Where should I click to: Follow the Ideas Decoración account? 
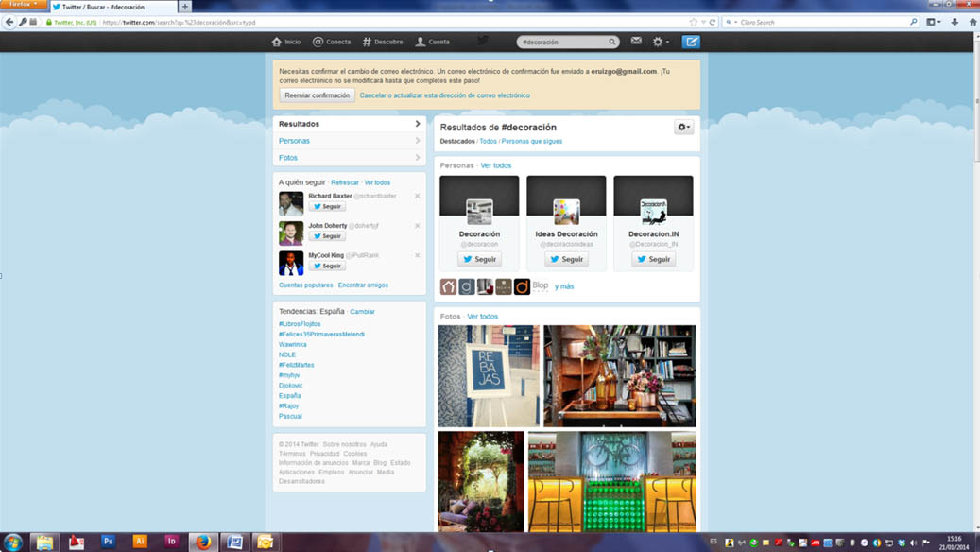click(x=566, y=259)
